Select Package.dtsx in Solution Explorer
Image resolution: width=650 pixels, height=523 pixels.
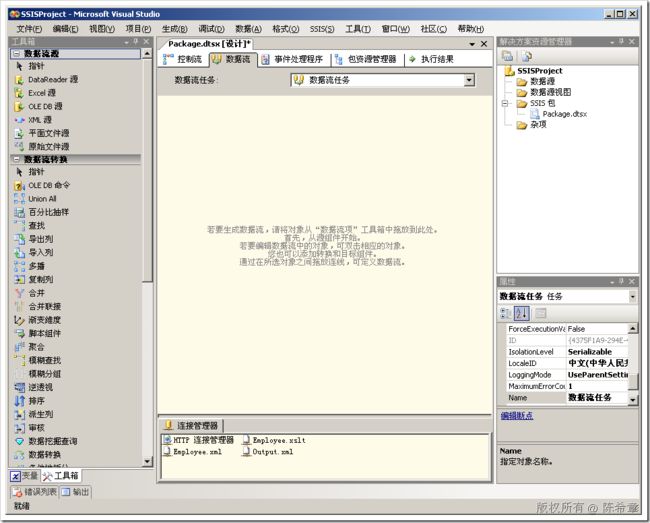[559, 114]
